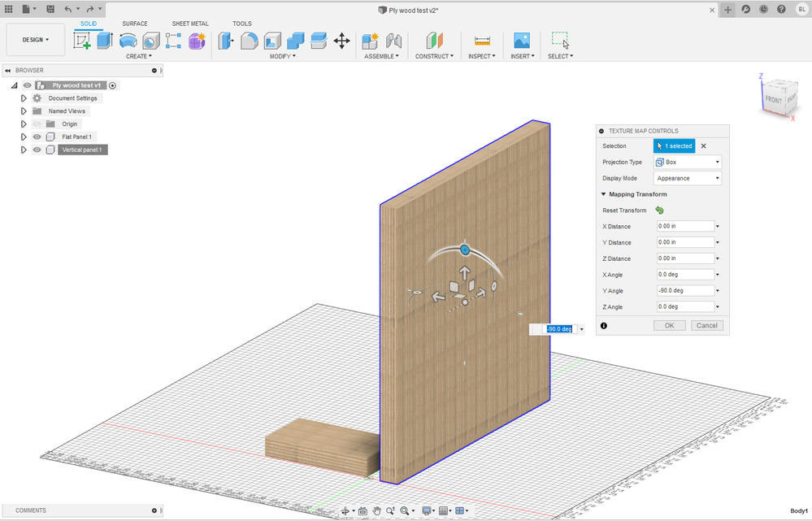Expand the Named Views node
The height and width of the screenshot is (521, 812).
pos(24,111)
